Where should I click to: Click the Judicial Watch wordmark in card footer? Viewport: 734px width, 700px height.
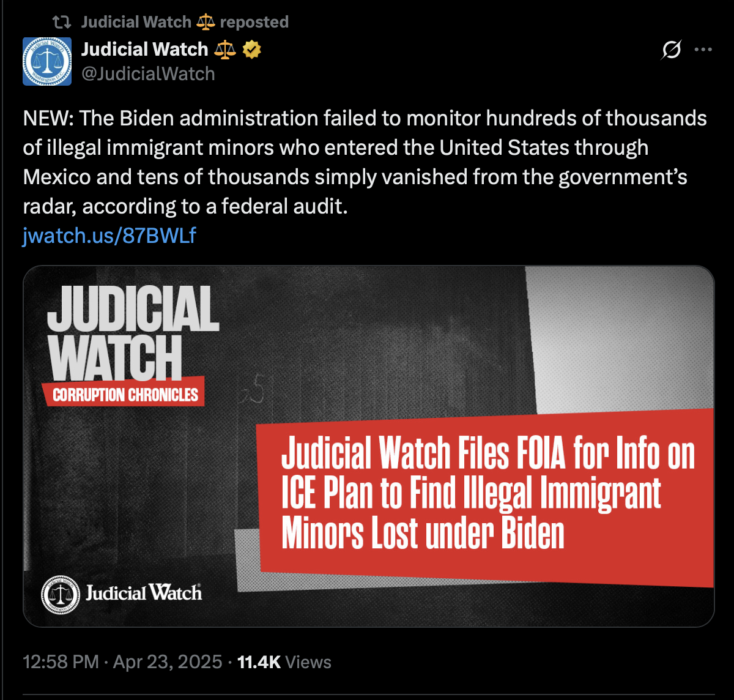144,592
